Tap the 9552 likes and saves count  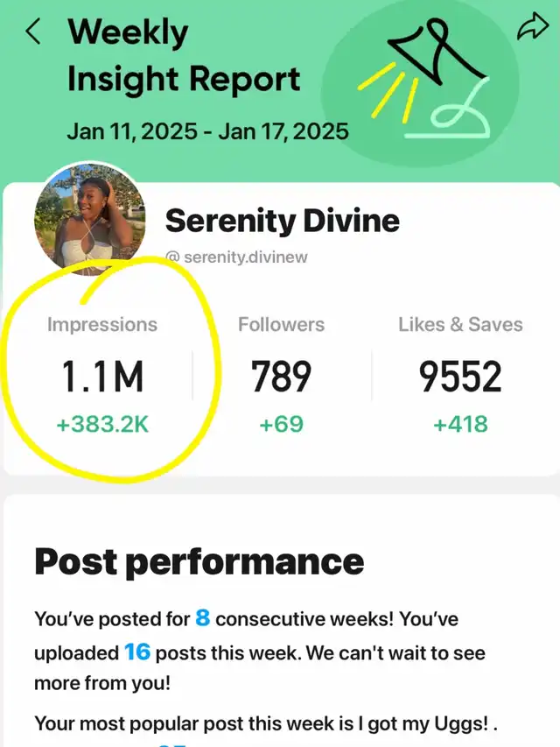460,377
